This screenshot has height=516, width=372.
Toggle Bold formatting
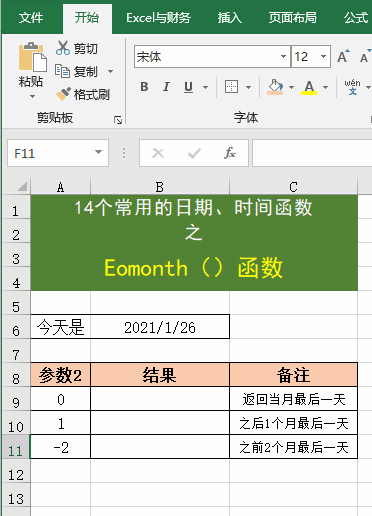click(x=144, y=87)
